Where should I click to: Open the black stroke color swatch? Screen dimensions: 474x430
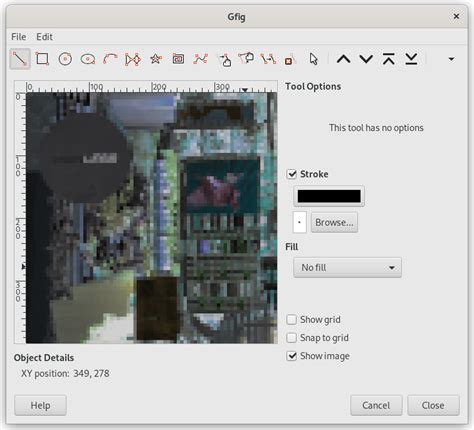pos(329,196)
